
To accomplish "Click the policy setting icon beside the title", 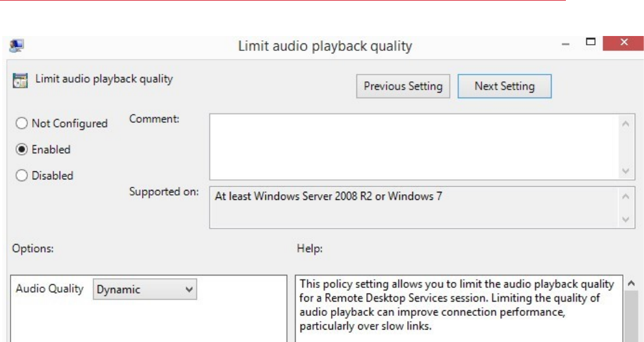I will (20, 80).
